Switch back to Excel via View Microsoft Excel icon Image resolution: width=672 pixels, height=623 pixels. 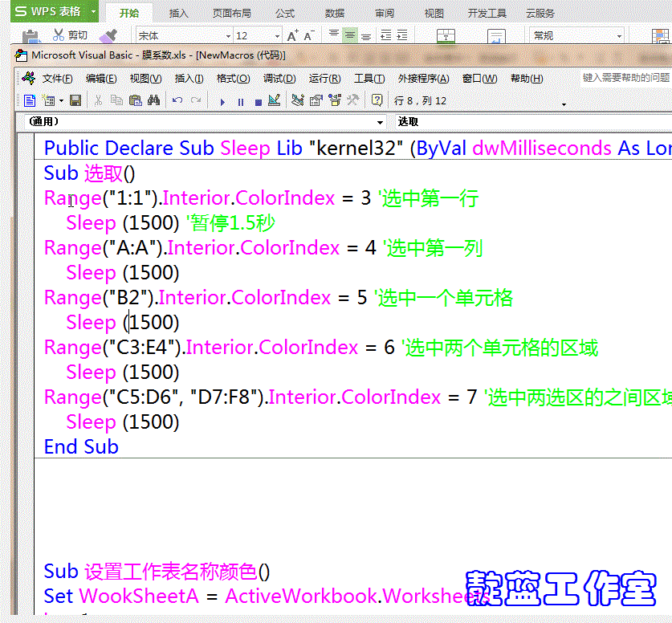28,100
